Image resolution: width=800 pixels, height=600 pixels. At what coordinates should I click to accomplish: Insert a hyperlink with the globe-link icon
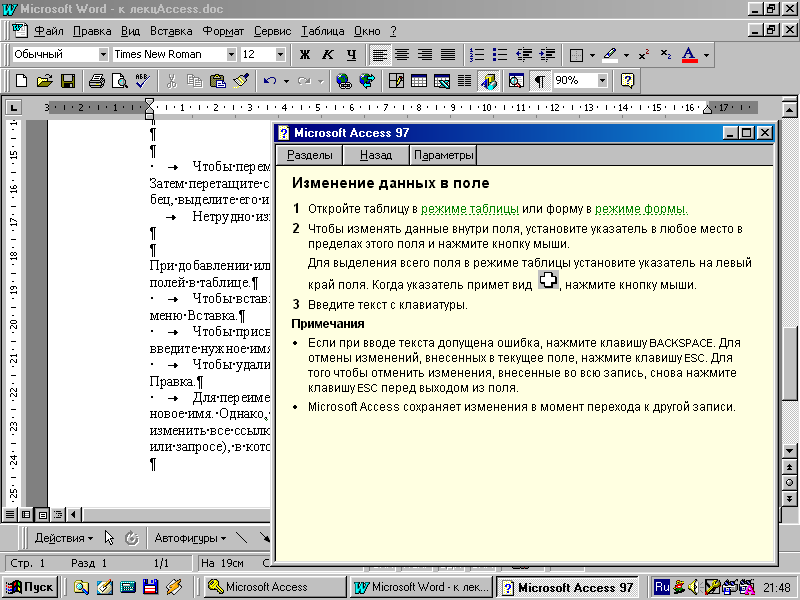tap(344, 81)
